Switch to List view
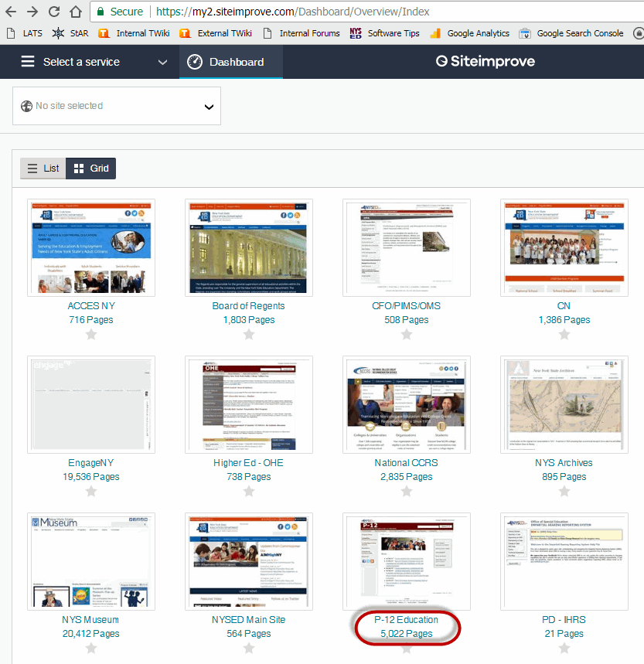 point(43,168)
